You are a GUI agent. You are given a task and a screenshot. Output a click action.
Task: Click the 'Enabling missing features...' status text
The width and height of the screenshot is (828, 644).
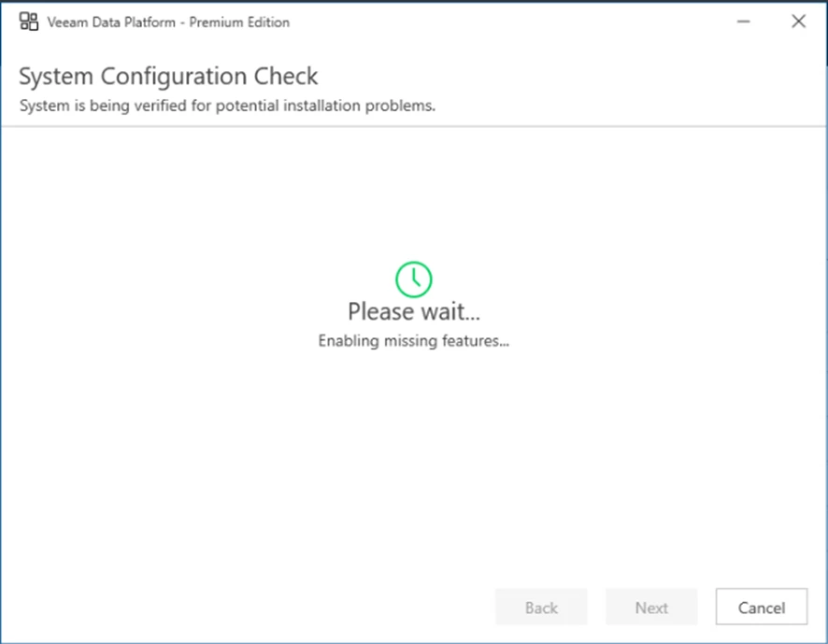pyautogui.click(x=414, y=341)
